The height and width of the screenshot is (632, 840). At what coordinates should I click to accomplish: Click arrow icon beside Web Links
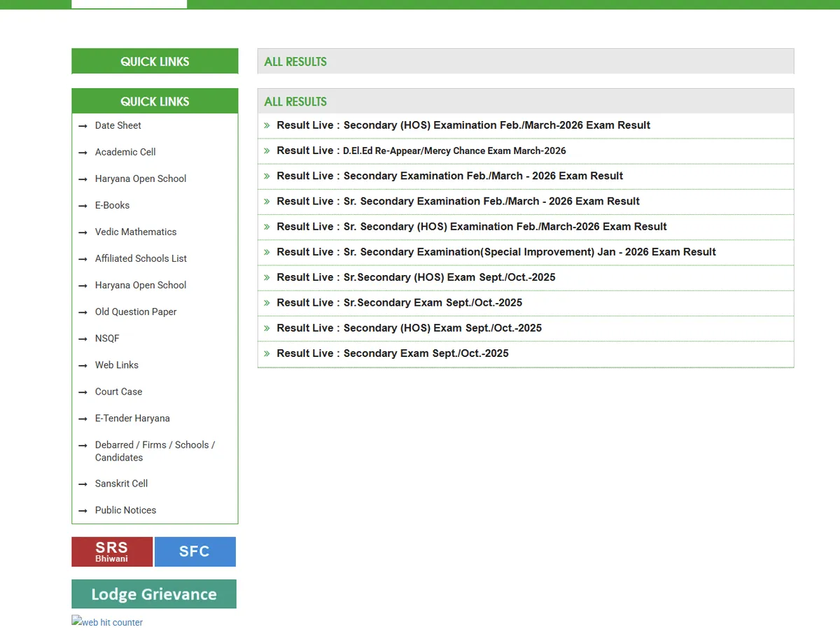click(83, 365)
